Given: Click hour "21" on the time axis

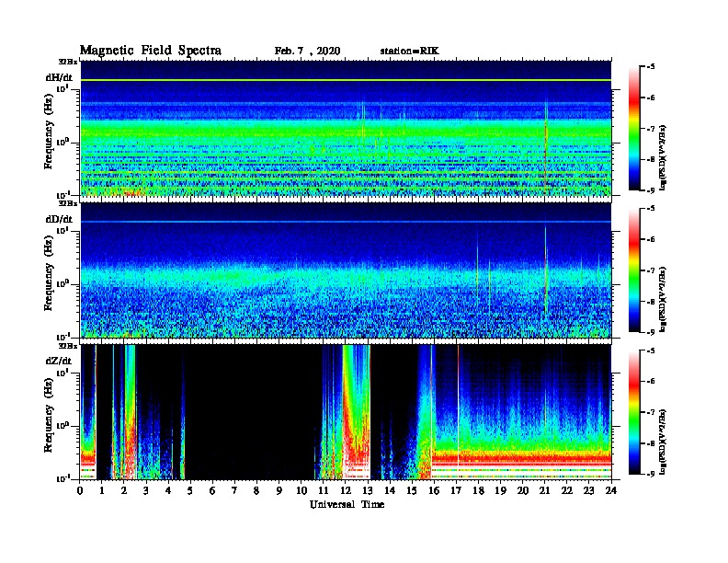Looking at the screenshot, I should click(545, 491).
